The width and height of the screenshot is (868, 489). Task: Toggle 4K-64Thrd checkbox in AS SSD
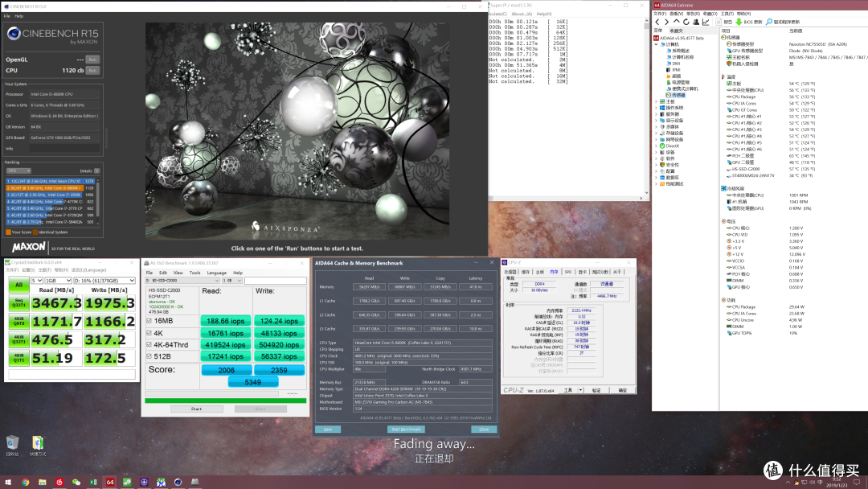coord(149,344)
